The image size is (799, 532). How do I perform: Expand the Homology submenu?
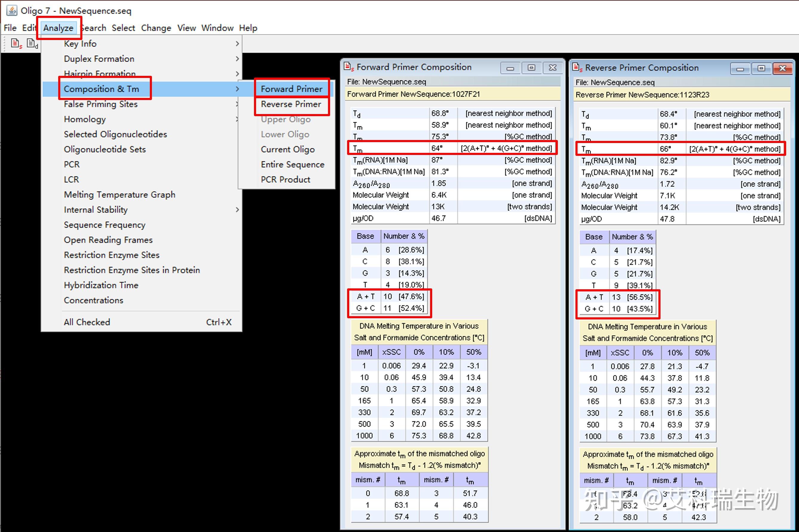point(141,119)
